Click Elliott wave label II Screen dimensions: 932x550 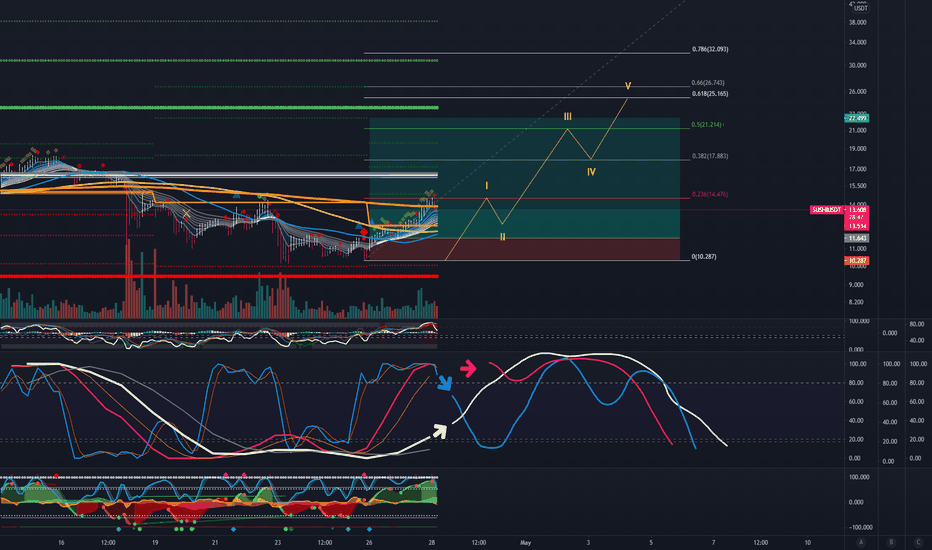click(x=502, y=237)
